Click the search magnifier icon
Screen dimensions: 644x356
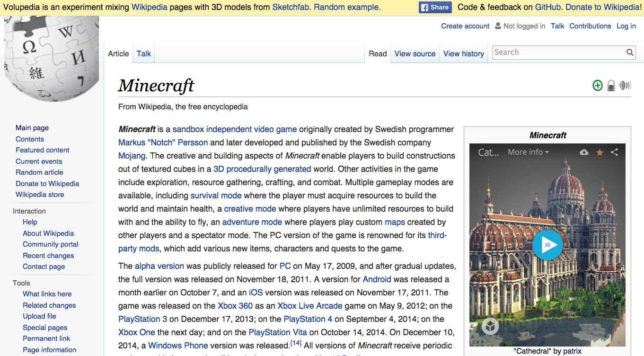(630, 53)
